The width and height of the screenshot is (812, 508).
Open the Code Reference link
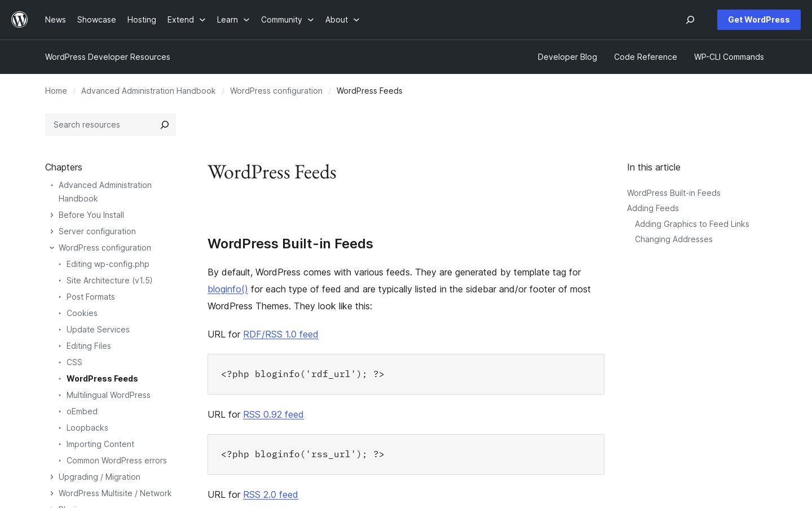(645, 57)
